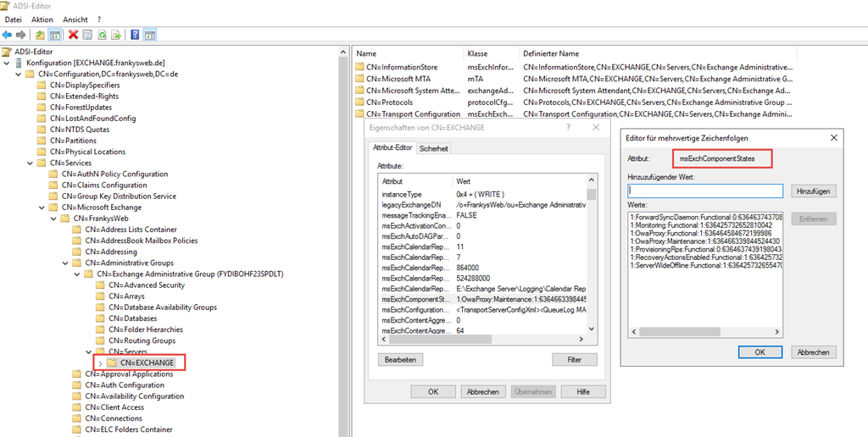The width and height of the screenshot is (868, 437).
Task: Click the Filter button in properties dialog
Action: (574, 360)
